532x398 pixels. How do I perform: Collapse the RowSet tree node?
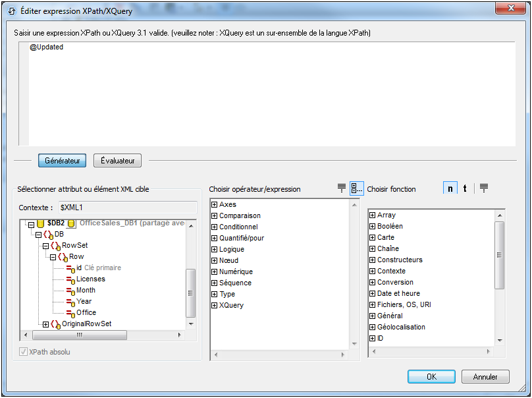45,246
